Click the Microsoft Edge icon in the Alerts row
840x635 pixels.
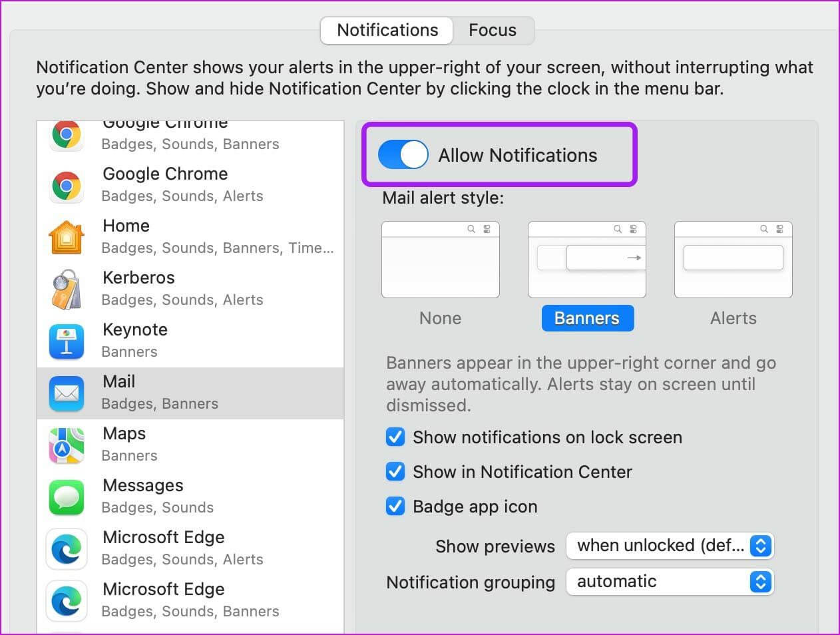(x=66, y=549)
